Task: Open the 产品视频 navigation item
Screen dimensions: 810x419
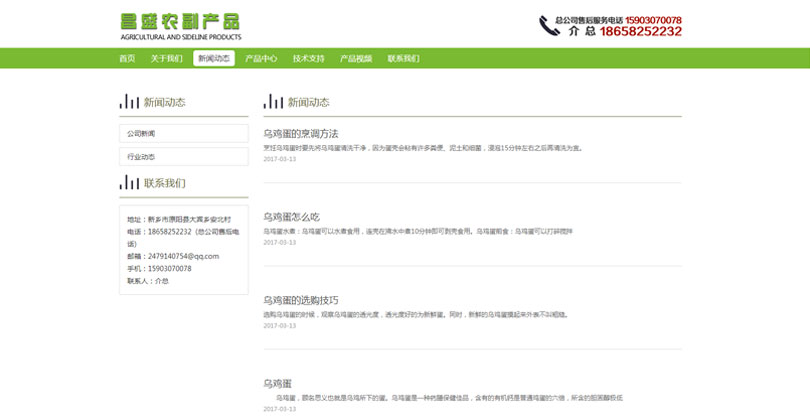Action: coord(356,58)
